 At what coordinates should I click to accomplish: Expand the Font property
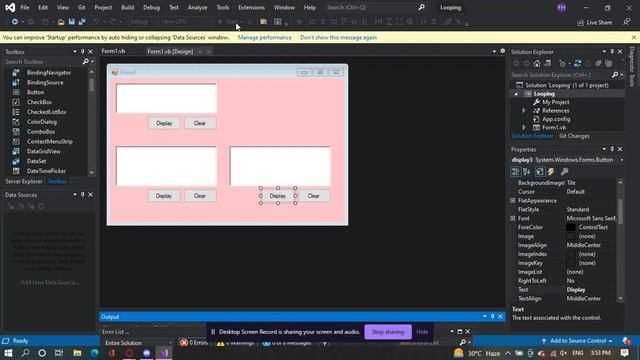pyautogui.click(x=513, y=219)
